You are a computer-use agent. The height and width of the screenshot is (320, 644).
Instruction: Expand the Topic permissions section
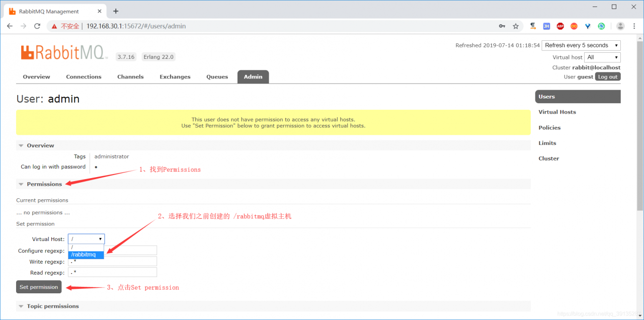273,306
